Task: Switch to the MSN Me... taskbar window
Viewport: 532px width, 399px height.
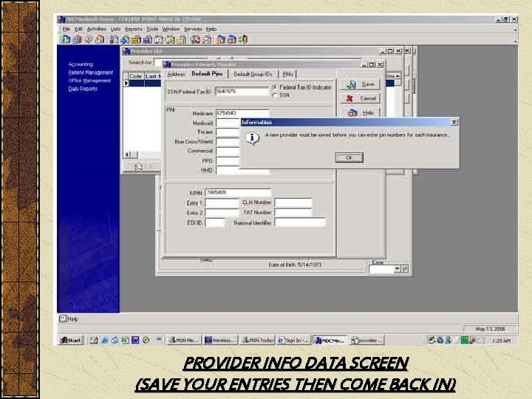Action: pos(184,340)
